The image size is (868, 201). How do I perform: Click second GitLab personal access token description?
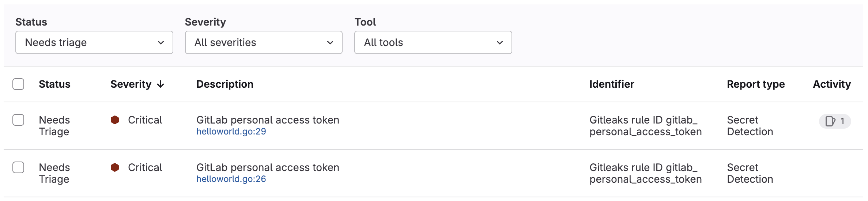tap(268, 167)
